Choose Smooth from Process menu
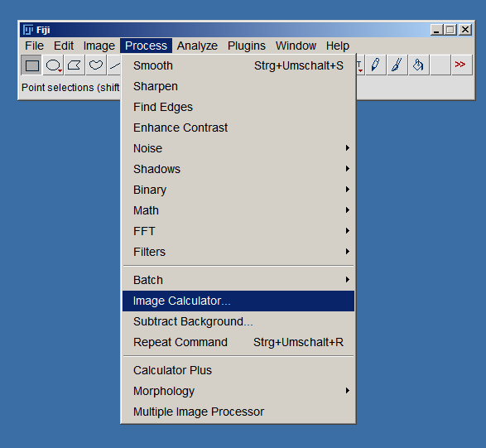The width and height of the screenshot is (486, 448). tap(238, 65)
